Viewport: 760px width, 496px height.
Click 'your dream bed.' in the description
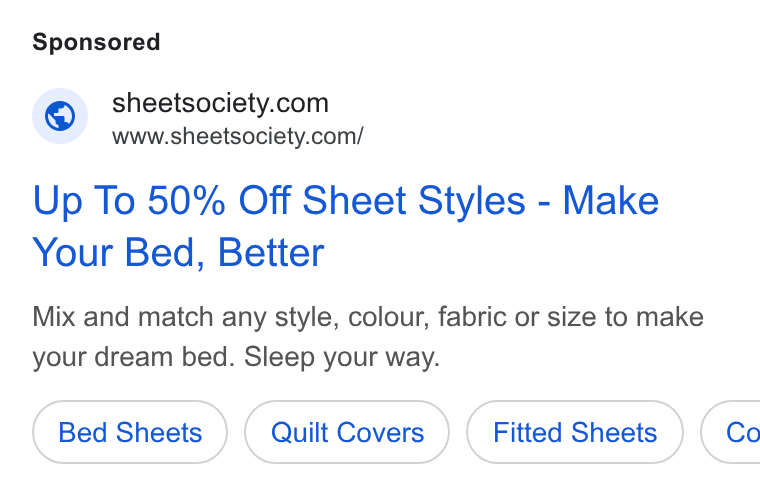(x=134, y=358)
